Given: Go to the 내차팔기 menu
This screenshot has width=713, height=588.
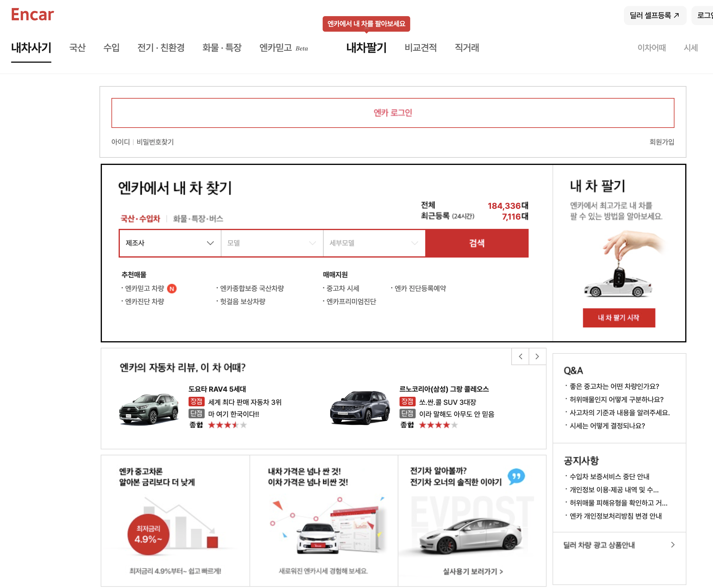Looking at the screenshot, I should coord(366,48).
